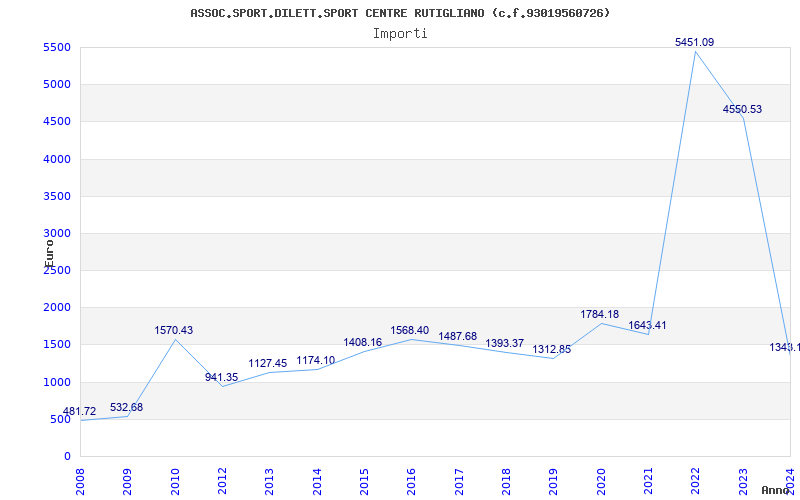
Task: Select the 1000 y-axis tick label
Action: pyautogui.click(x=57, y=382)
